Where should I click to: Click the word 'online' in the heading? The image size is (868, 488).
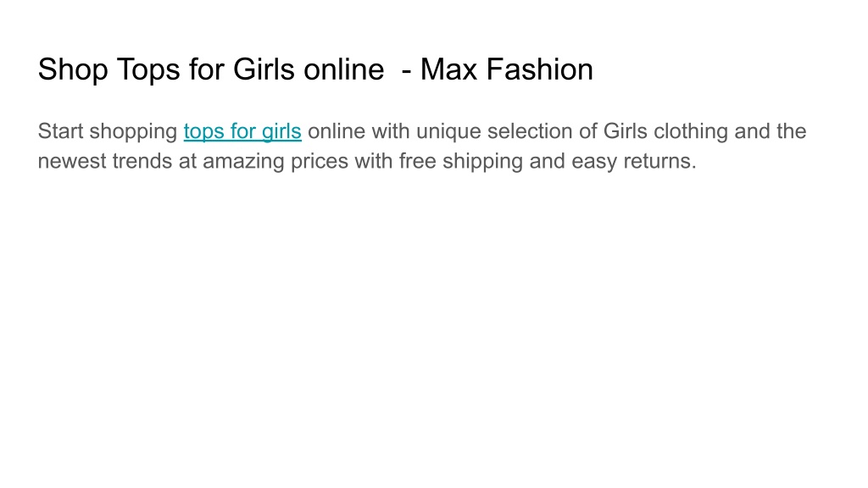coord(344,69)
